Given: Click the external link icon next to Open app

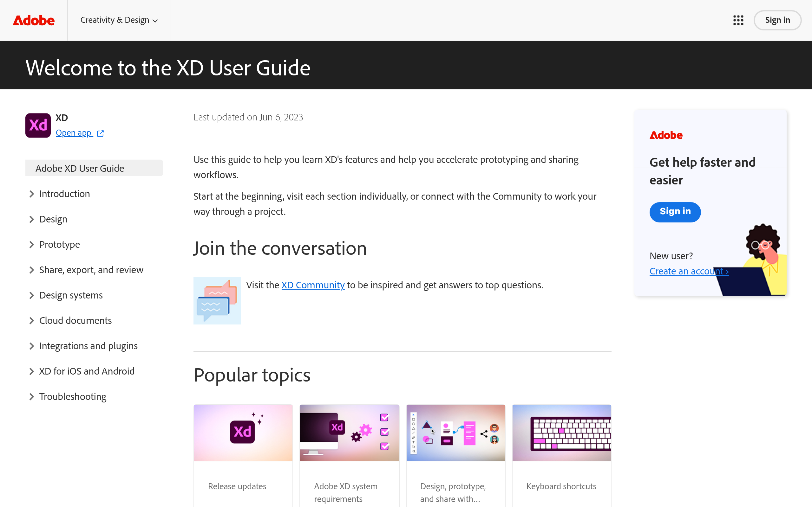Looking at the screenshot, I should point(100,133).
